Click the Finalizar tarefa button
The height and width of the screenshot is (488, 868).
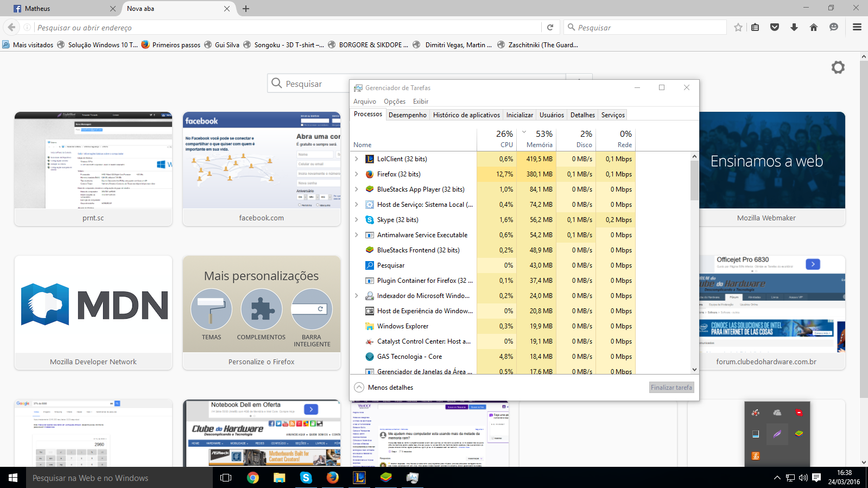pos(671,388)
